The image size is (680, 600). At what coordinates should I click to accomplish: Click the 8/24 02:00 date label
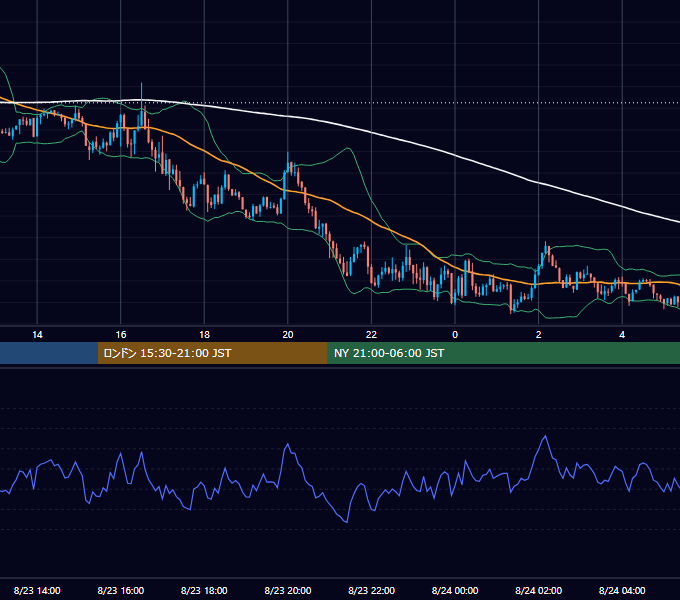pos(539,590)
